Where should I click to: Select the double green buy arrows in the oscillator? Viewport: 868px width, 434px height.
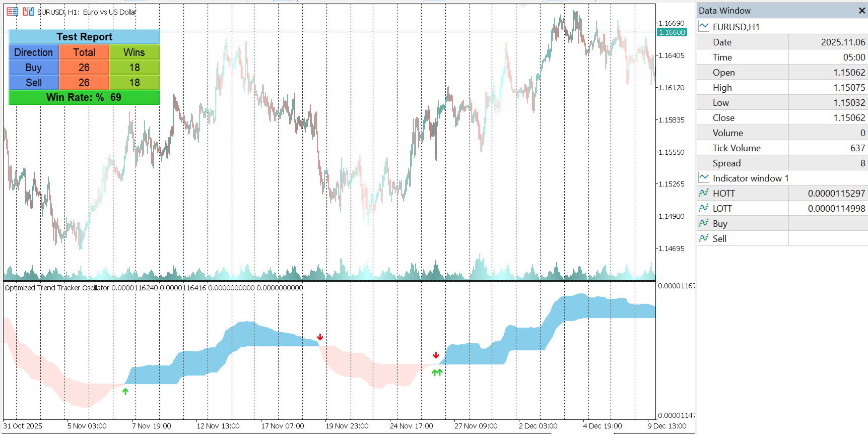[x=437, y=373]
